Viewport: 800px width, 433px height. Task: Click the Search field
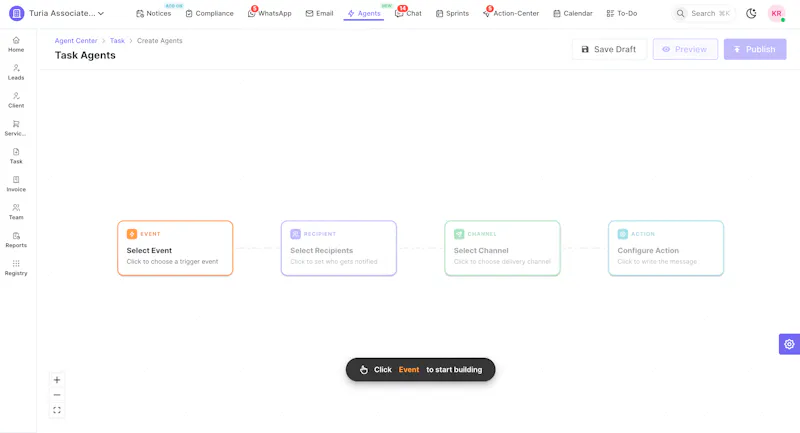tap(703, 13)
